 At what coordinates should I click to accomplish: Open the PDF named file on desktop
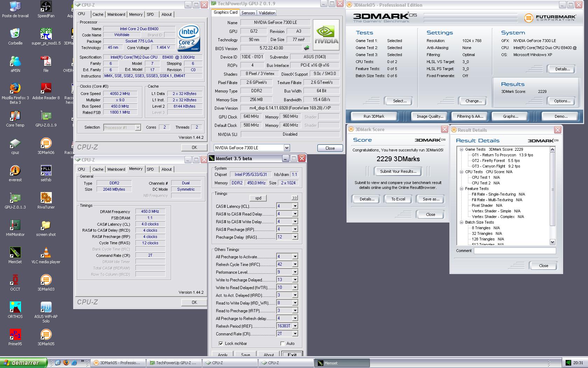(x=46, y=64)
